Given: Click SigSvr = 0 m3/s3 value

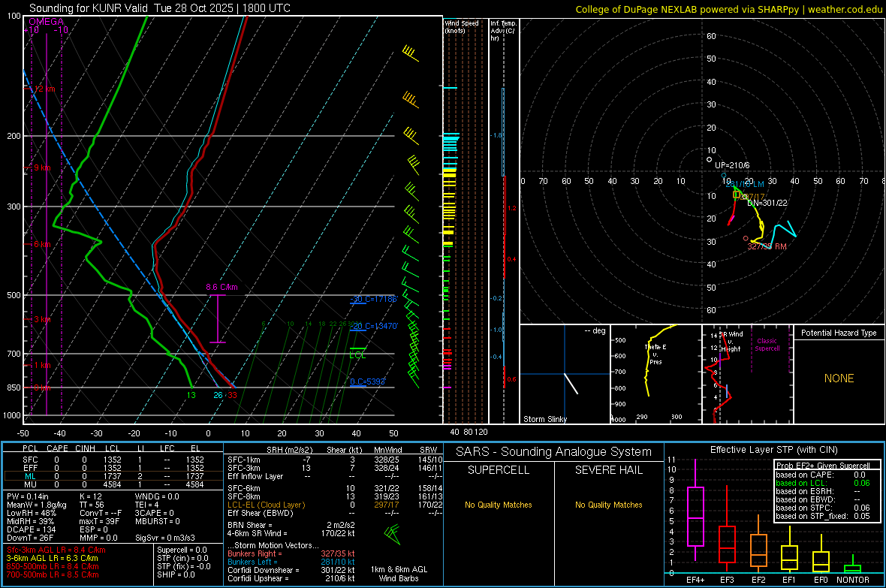Looking at the screenshot, I should (165, 538).
